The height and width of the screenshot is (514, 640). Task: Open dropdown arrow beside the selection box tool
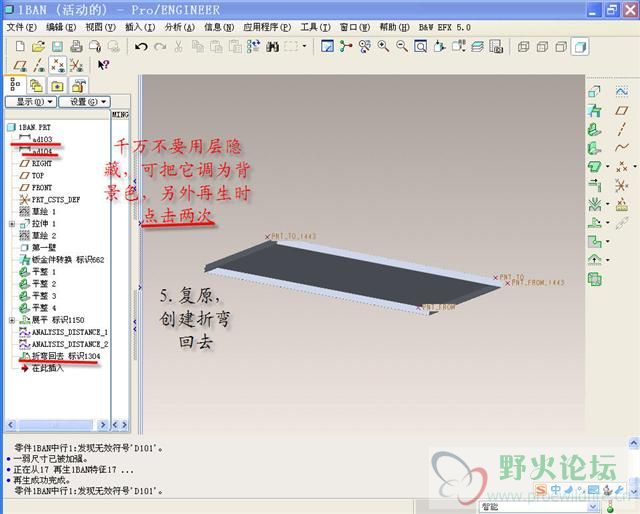pyautogui.click(x=304, y=46)
